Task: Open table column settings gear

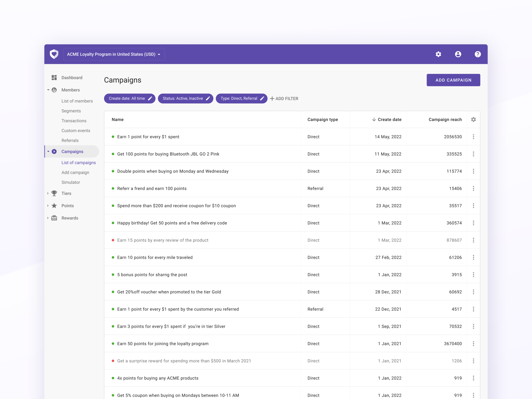Action: (473, 120)
